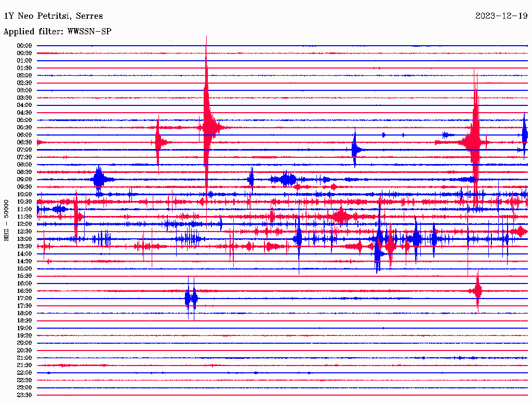Click the 21:30 time label
This screenshot has width=532, height=405.
coord(24,366)
